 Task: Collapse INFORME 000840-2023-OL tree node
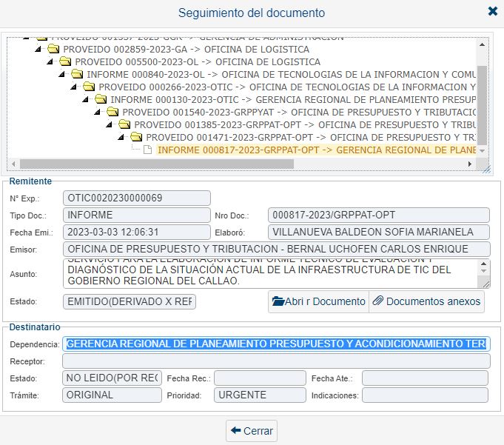coord(62,74)
